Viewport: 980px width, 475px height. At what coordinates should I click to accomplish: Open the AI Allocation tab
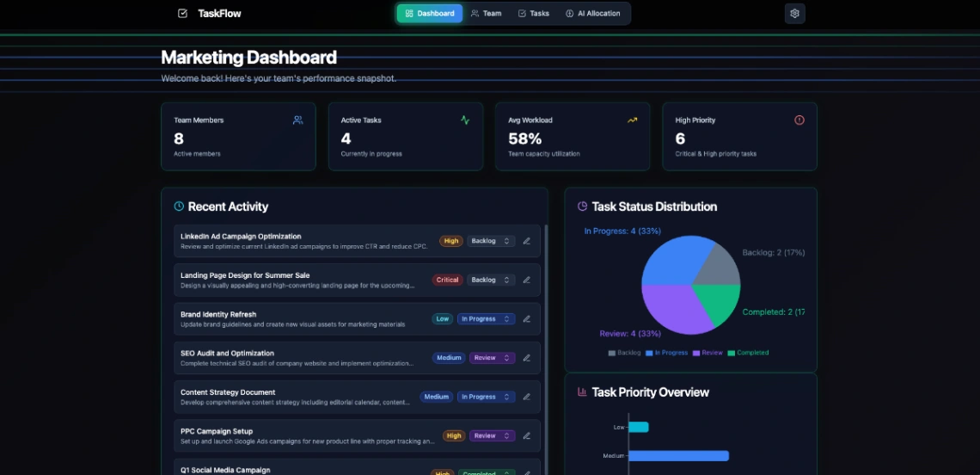pos(592,14)
